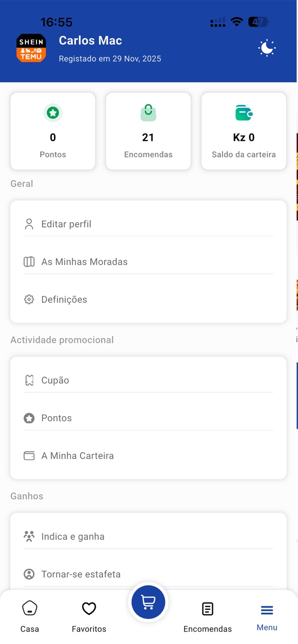Open the Pontos star card
Screen dimensions: 298x644
(53, 131)
